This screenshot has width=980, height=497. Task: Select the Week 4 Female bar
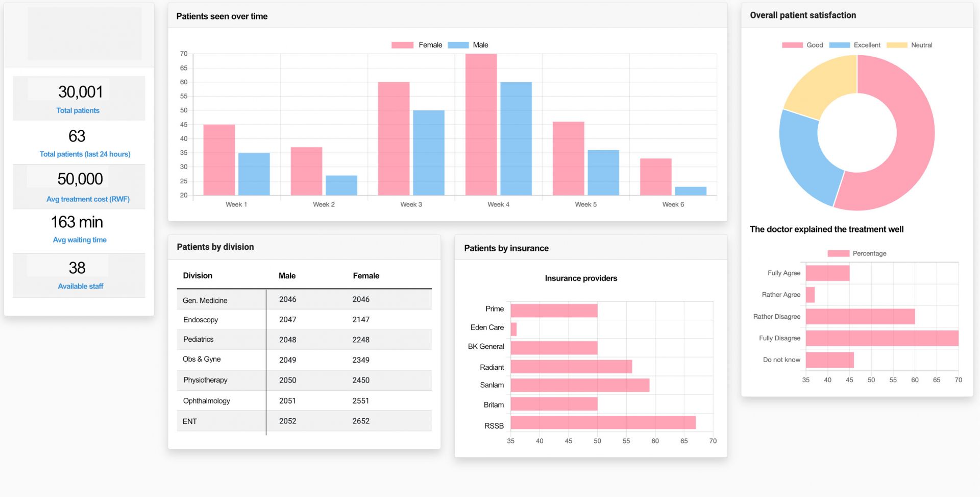(481, 125)
